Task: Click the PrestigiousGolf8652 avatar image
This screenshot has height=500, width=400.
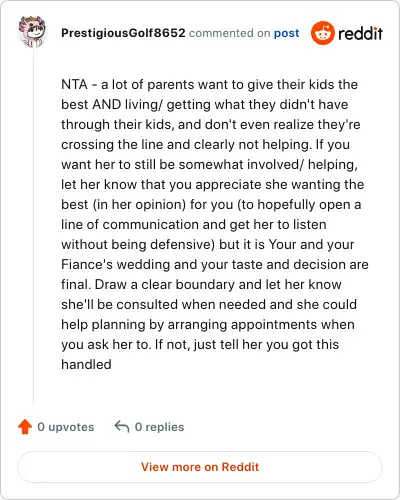Action: coord(32,32)
